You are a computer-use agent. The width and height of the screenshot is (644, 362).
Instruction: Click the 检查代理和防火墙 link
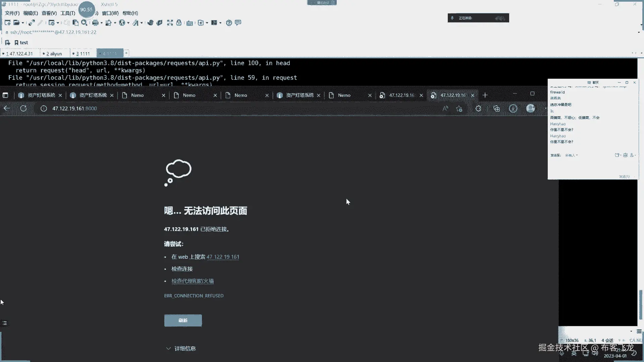[x=193, y=281]
